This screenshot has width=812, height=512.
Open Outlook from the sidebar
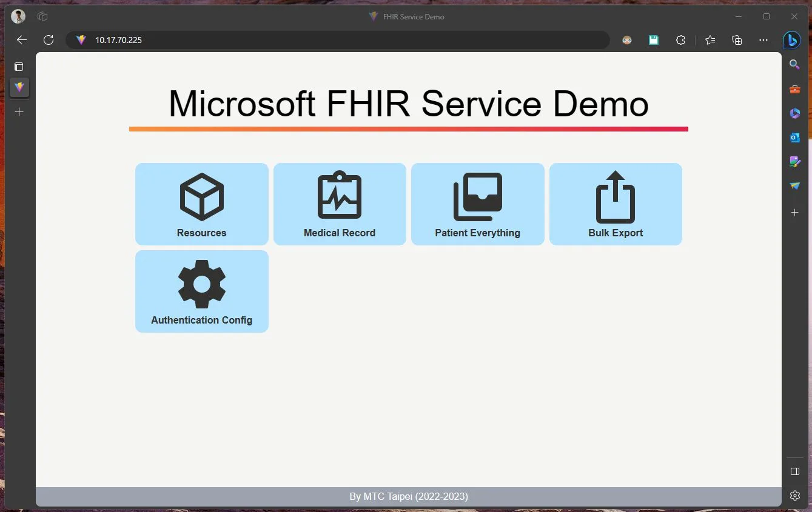tap(794, 138)
